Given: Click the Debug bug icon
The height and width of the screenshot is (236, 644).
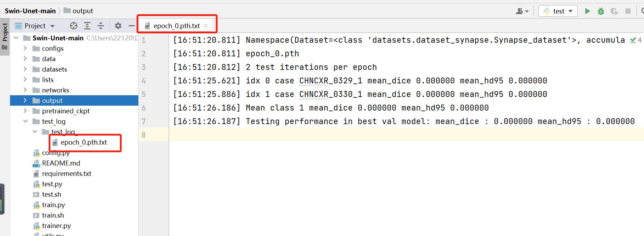Looking at the screenshot, I should [x=601, y=11].
